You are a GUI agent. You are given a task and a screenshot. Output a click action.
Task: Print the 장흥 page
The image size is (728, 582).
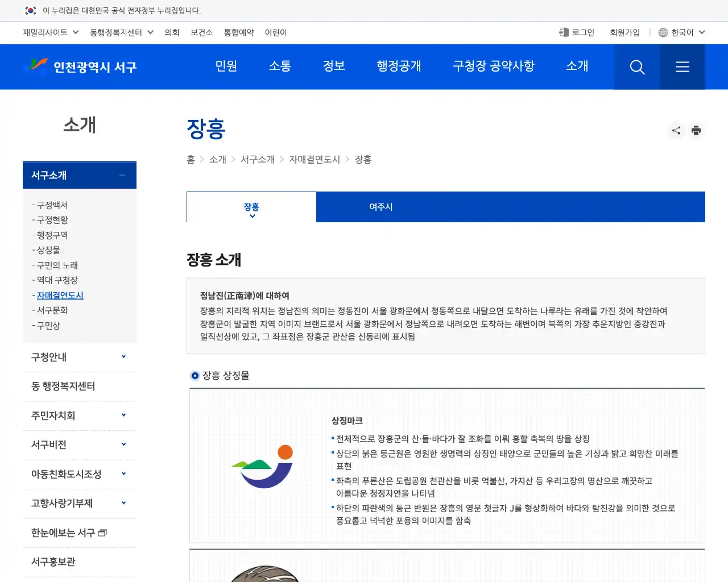click(x=696, y=130)
